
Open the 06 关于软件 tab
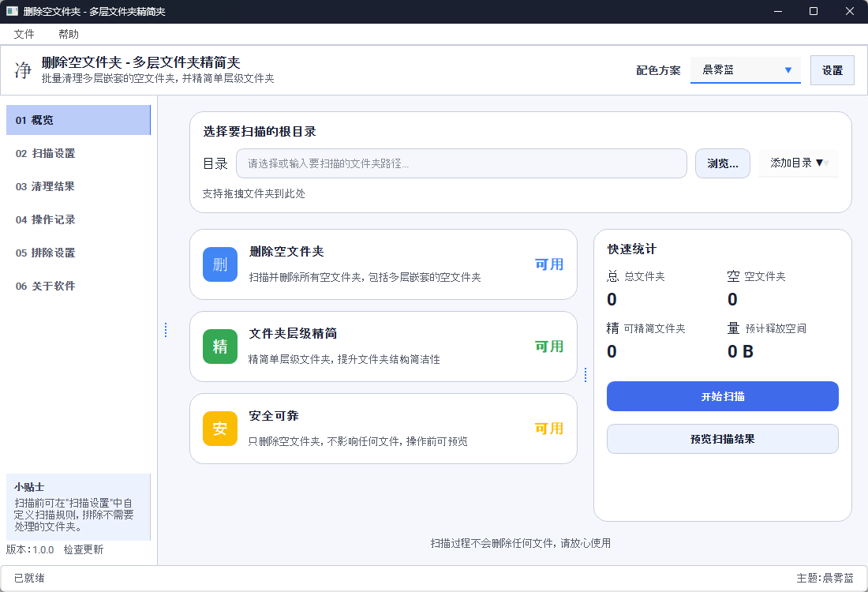click(78, 287)
